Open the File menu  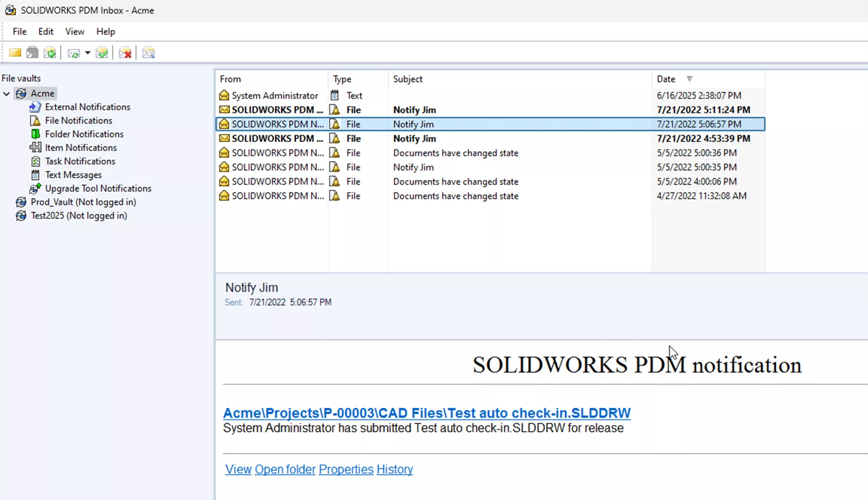[19, 31]
